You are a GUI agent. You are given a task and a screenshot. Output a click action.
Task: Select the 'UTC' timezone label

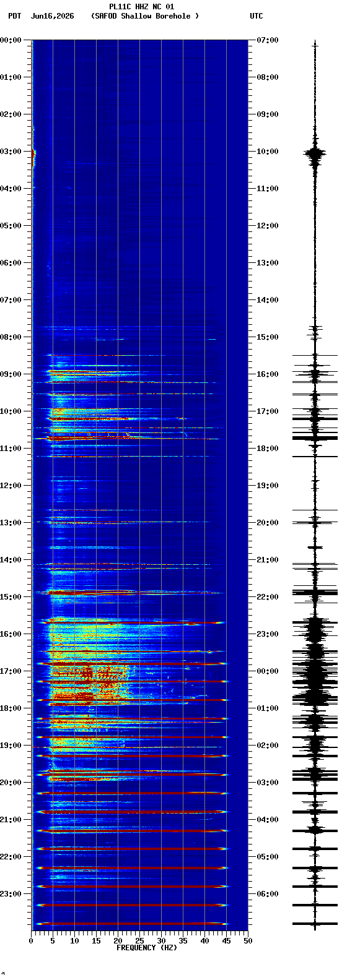pyautogui.click(x=256, y=16)
